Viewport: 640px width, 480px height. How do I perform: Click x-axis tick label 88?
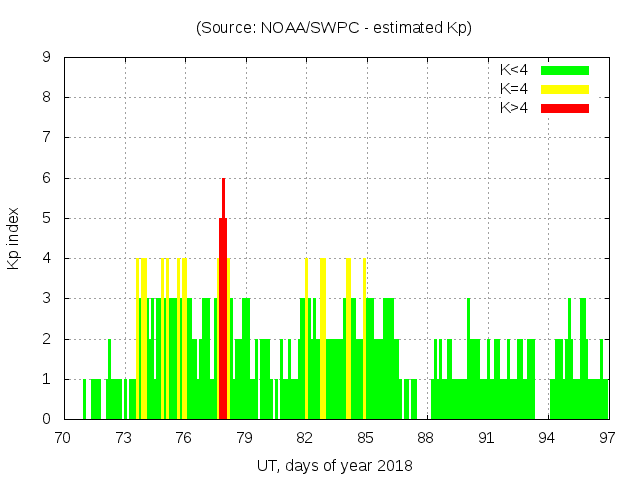(x=426, y=437)
